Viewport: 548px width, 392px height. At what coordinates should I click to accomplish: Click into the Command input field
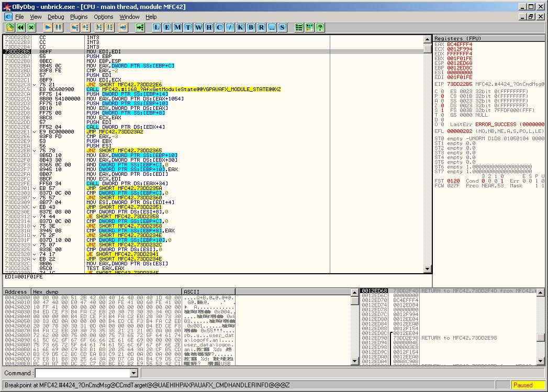pos(83,373)
